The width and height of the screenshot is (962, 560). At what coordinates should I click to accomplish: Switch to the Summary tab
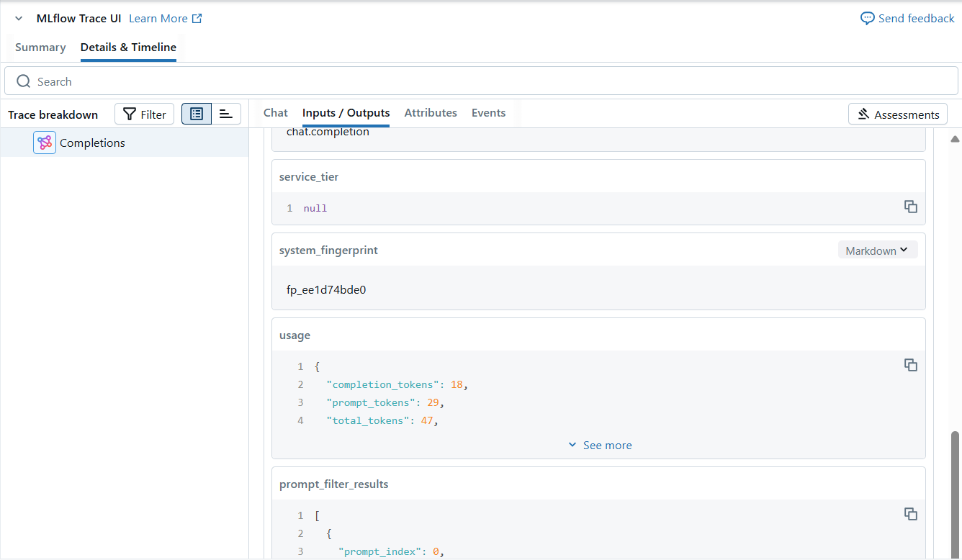[40, 48]
